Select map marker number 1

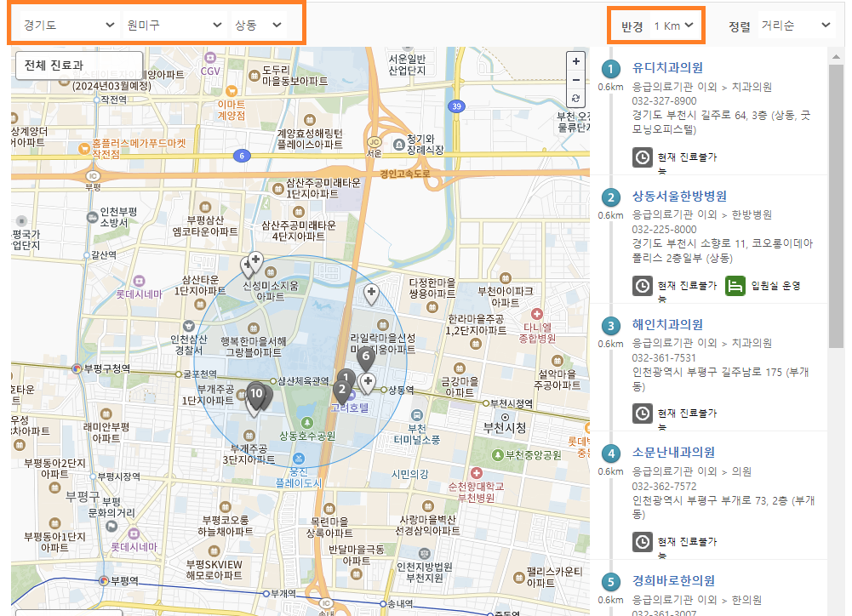(x=345, y=375)
